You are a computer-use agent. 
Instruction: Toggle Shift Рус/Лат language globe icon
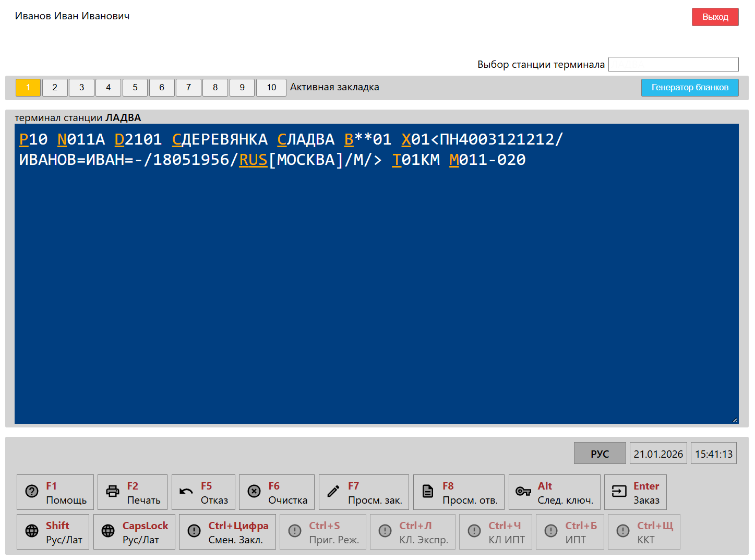[x=32, y=531]
